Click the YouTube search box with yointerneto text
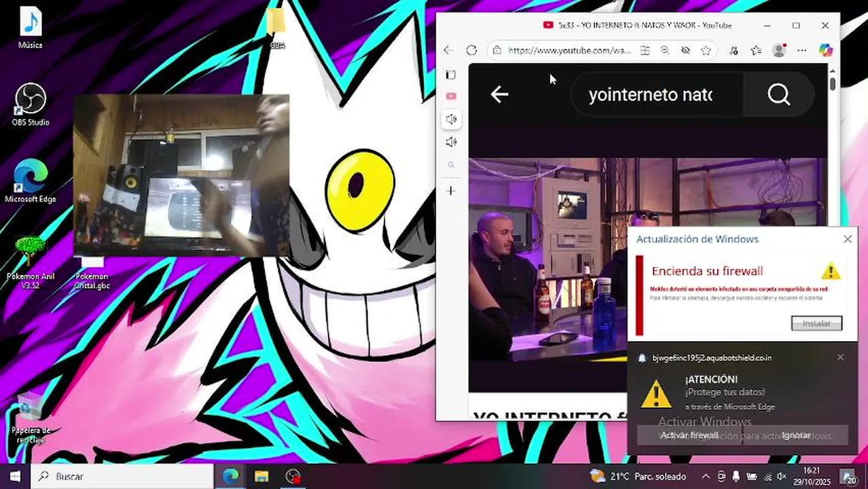This screenshot has height=489, width=868. click(657, 94)
